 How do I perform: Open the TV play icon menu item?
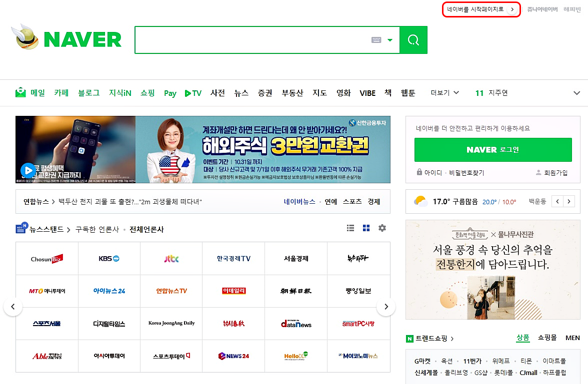point(193,93)
